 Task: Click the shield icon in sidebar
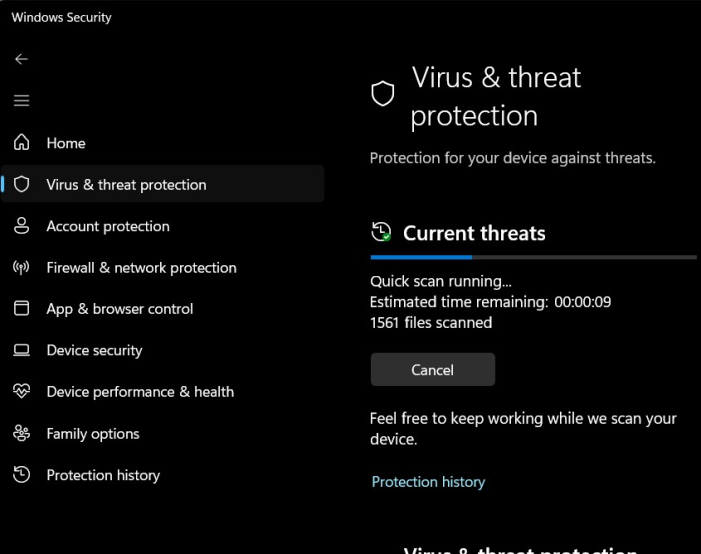[21, 185]
